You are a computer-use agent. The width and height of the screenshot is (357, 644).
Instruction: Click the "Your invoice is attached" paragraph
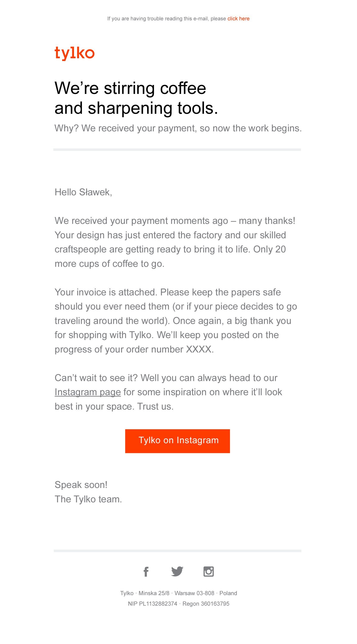pyautogui.click(x=175, y=321)
